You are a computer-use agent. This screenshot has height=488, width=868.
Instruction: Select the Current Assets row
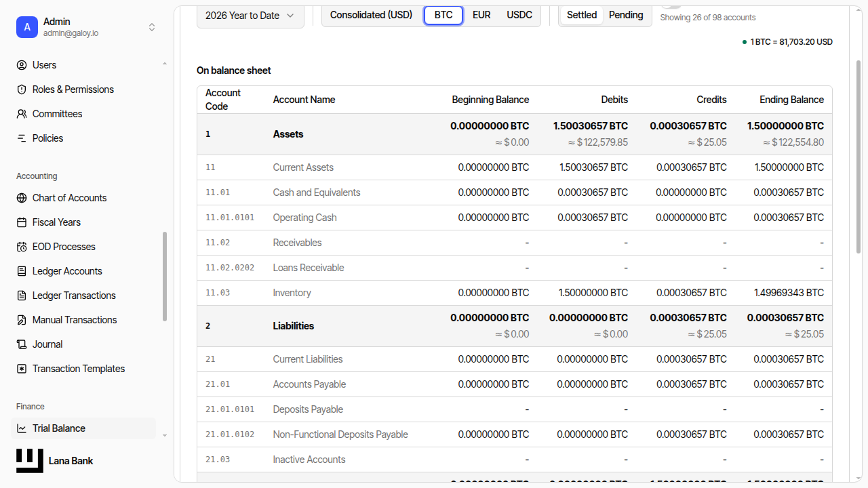[x=515, y=167]
